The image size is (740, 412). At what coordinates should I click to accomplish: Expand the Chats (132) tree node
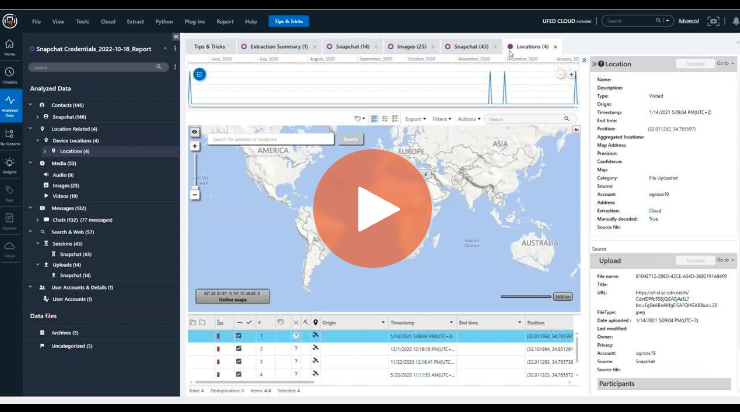[x=38, y=219]
